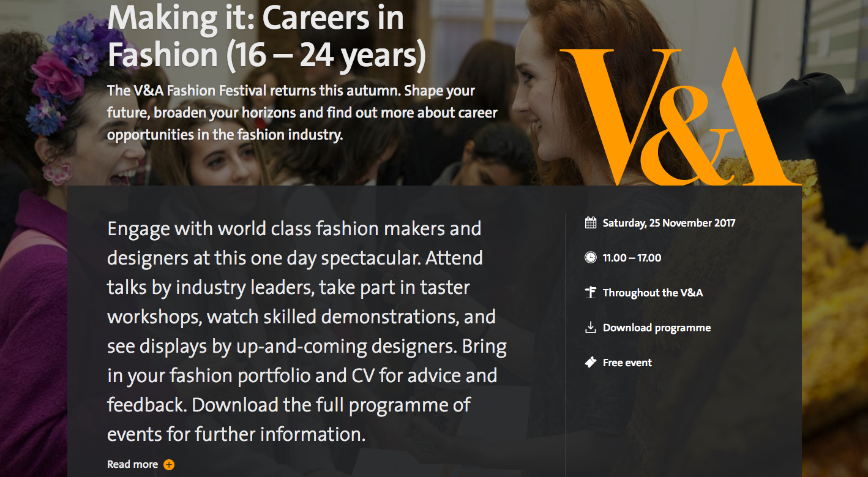868x477 pixels.
Task: Click the Free event label
Action: coord(627,362)
